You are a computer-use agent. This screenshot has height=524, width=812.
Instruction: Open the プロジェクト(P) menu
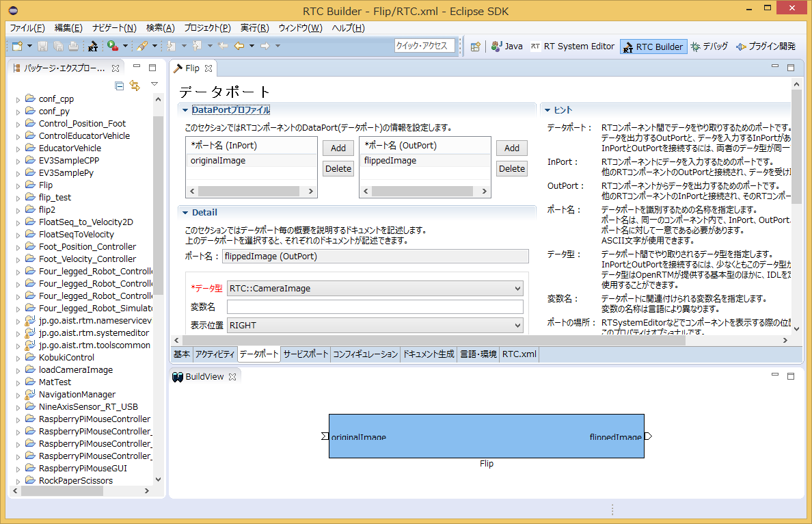(207, 28)
